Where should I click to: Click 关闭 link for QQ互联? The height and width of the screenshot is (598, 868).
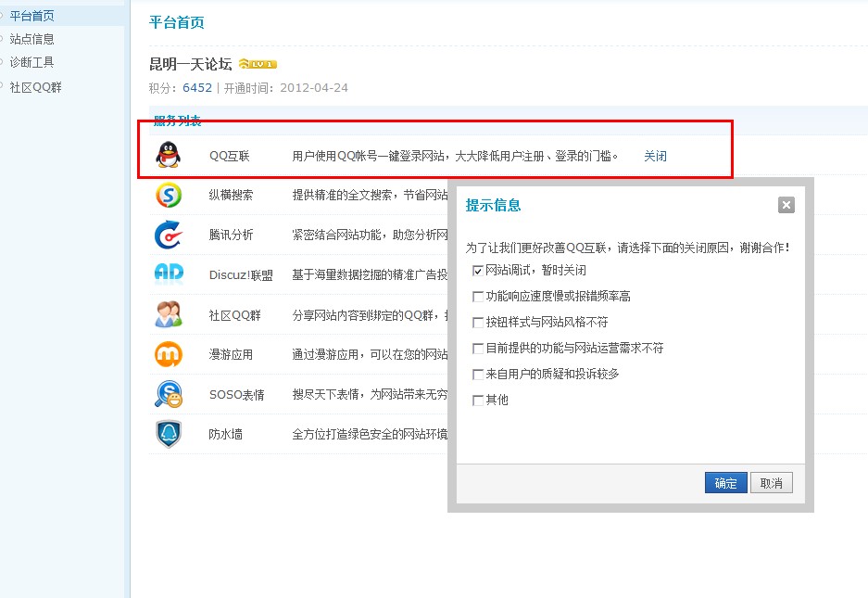[x=656, y=157]
